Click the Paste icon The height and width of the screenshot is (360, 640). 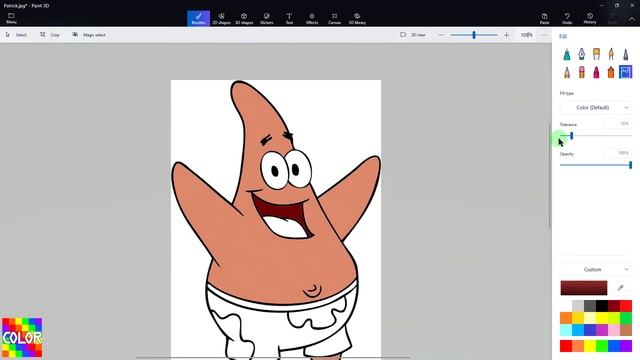pos(544,18)
